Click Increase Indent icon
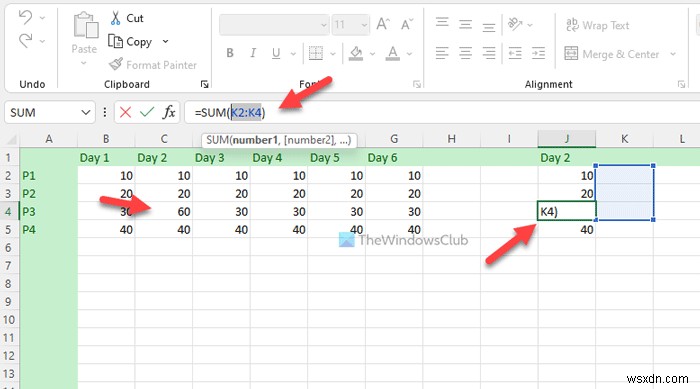This screenshot has width=700, height=389. tap(538, 54)
